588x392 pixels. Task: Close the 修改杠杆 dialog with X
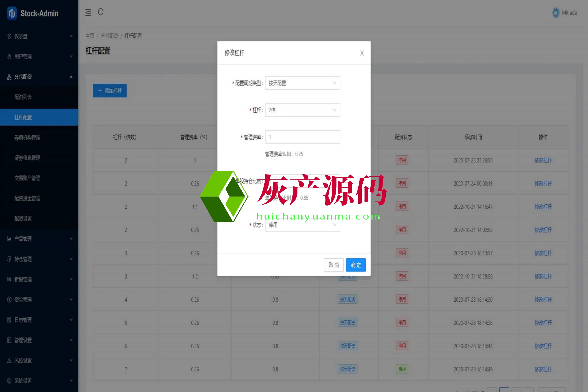coord(362,53)
